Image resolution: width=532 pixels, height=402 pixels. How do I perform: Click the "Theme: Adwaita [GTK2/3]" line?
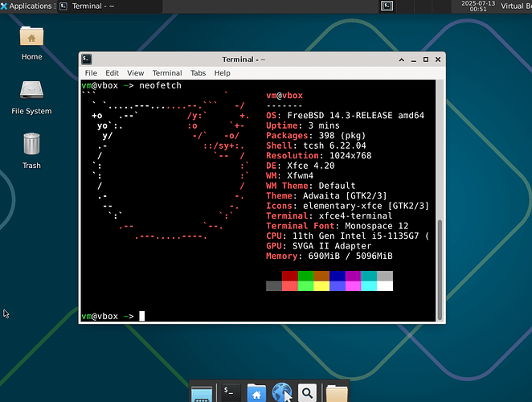point(326,195)
